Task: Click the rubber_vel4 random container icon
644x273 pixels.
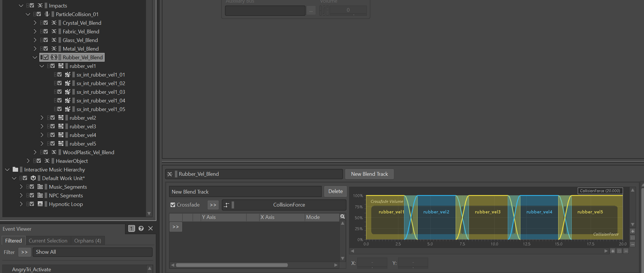Action: coord(61,135)
